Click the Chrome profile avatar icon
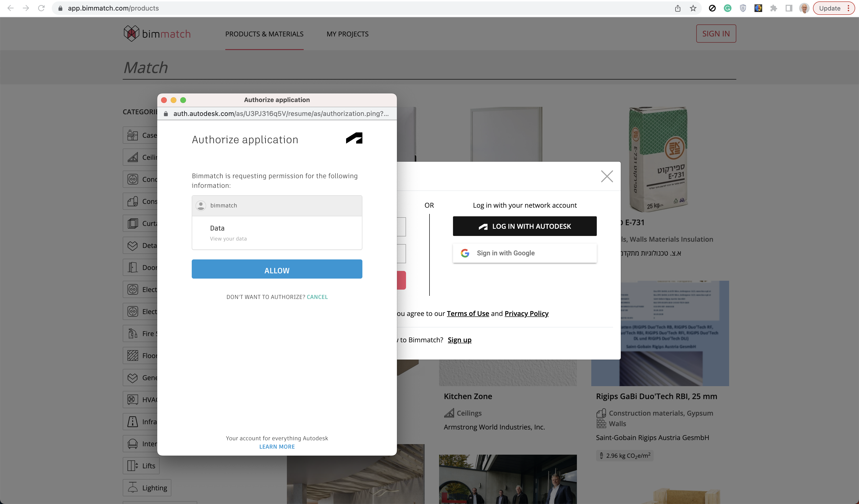This screenshot has height=504, width=859. tap(804, 8)
